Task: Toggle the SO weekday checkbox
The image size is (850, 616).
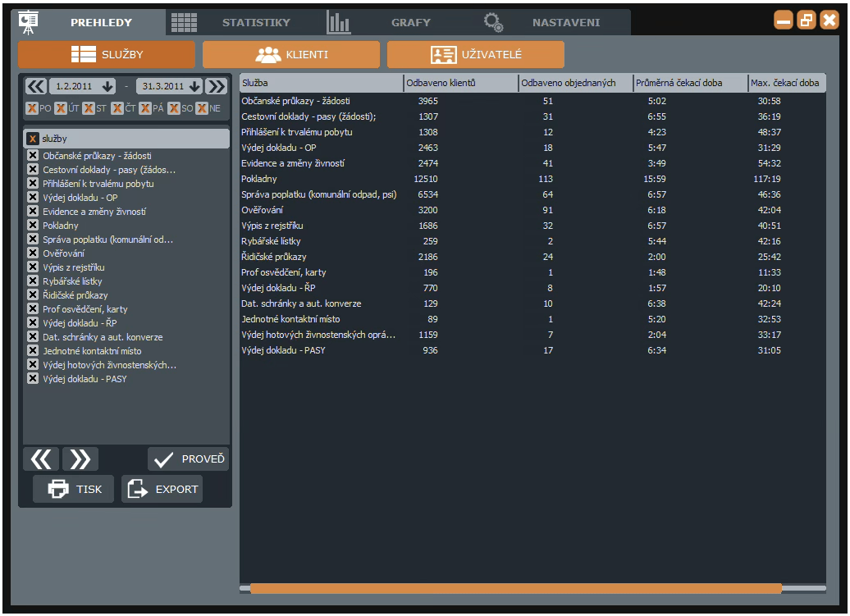Action: click(173, 108)
